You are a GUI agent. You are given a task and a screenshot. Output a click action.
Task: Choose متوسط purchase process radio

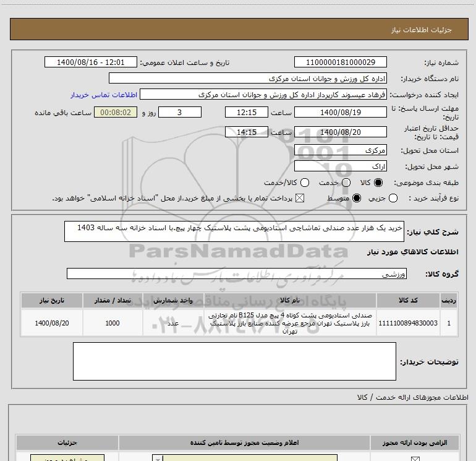click(x=357, y=198)
